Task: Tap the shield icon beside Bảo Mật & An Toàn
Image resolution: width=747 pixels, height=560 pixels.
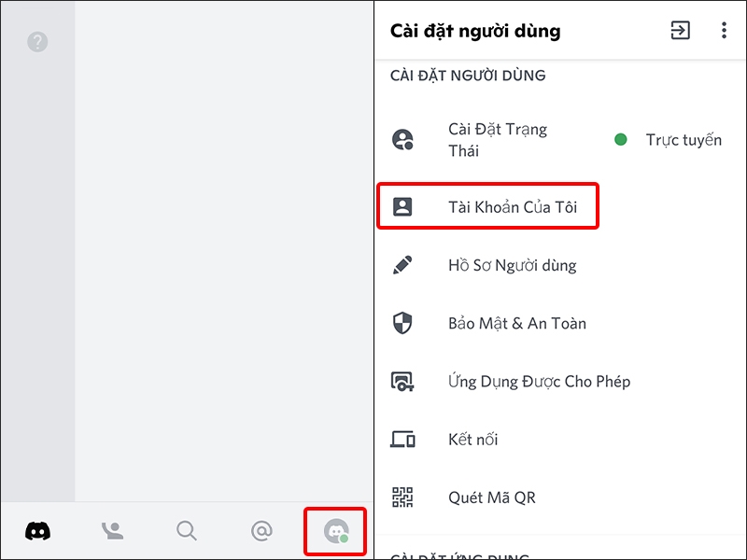Action: 402,323
